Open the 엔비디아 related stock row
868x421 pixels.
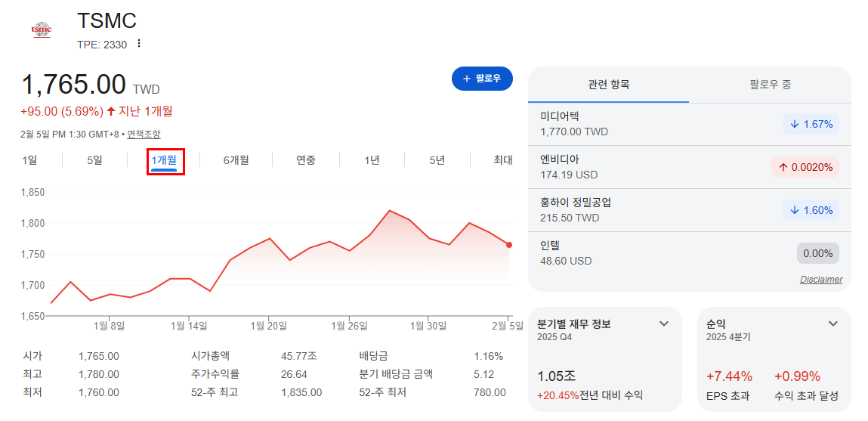(689, 167)
